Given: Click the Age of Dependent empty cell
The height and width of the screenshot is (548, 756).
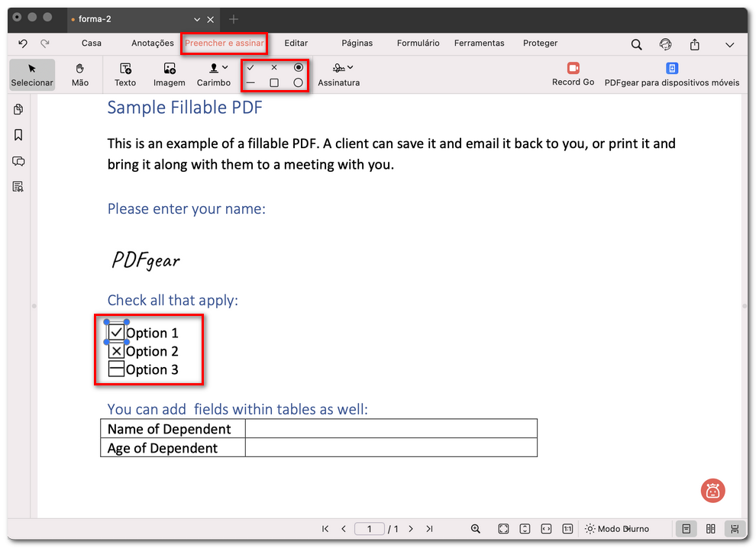Looking at the screenshot, I should click(391, 447).
